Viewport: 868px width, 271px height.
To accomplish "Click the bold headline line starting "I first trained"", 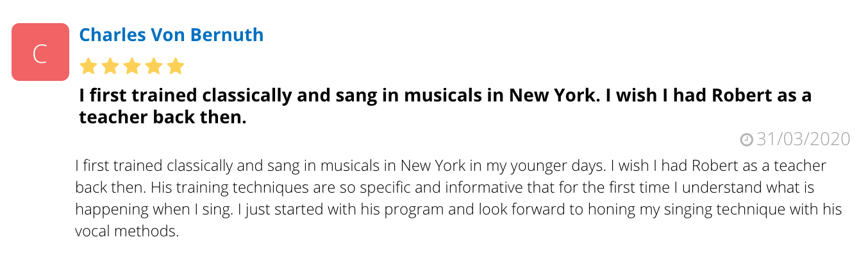I will pyautogui.click(x=446, y=96).
